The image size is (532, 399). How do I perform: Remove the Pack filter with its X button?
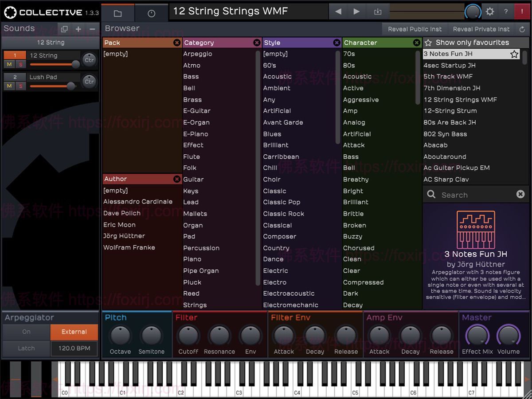(x=177, y=43)
